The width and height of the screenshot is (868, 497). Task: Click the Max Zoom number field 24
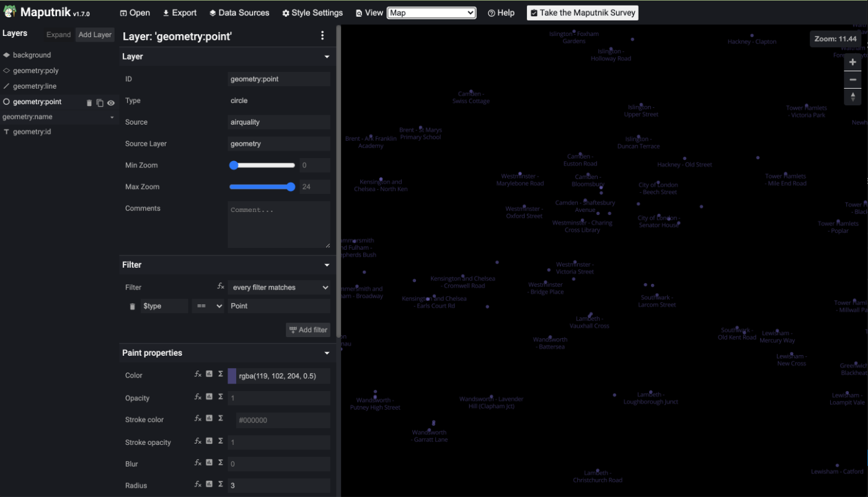click(x=315, y=187)
